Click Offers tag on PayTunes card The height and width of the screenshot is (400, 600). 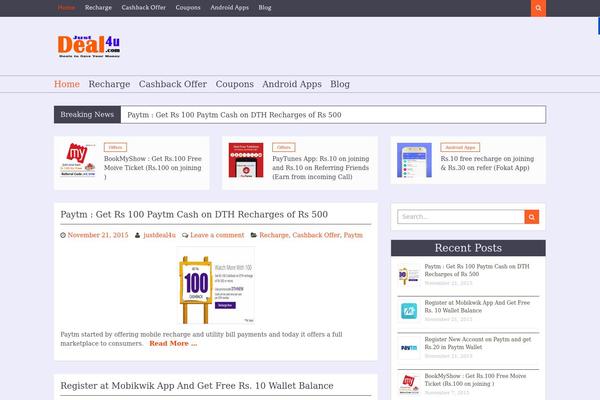[284, 147]
